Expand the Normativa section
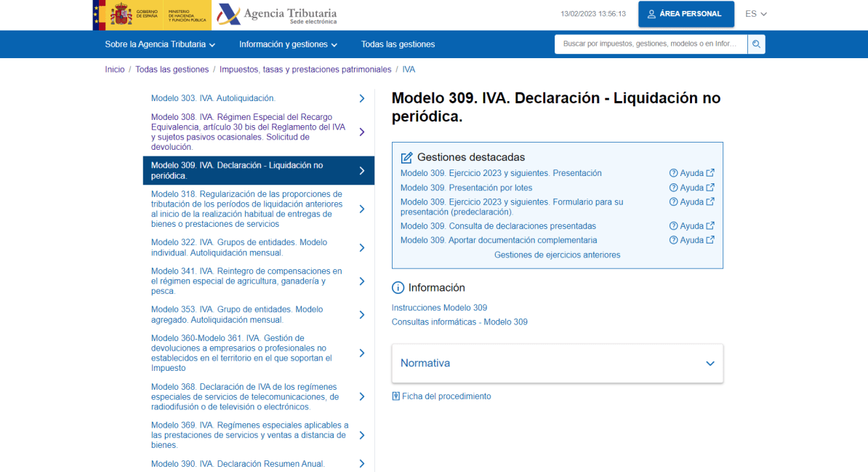The width and height of the screenshot is (868, 472). pyautogui.click(x=710, y=363)
